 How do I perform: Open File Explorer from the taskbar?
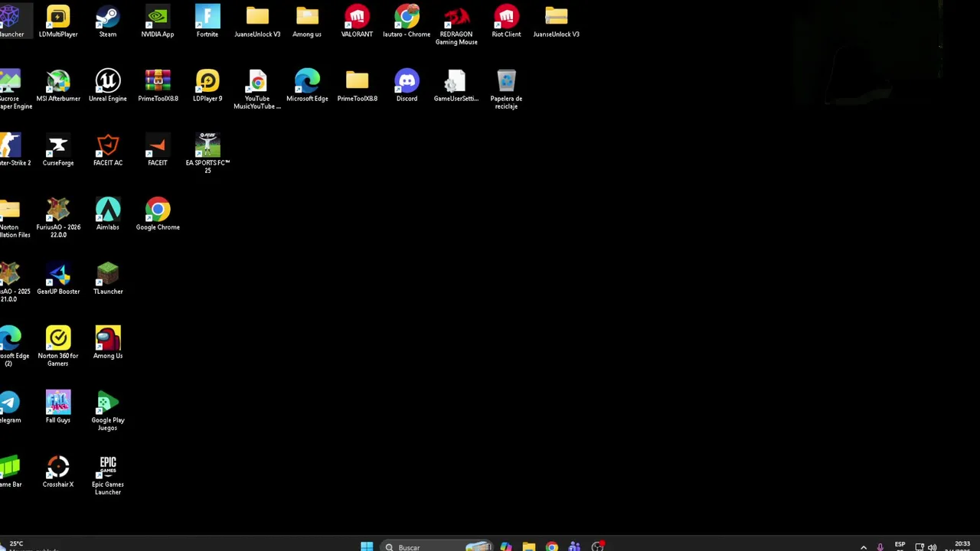click(529, 546)
